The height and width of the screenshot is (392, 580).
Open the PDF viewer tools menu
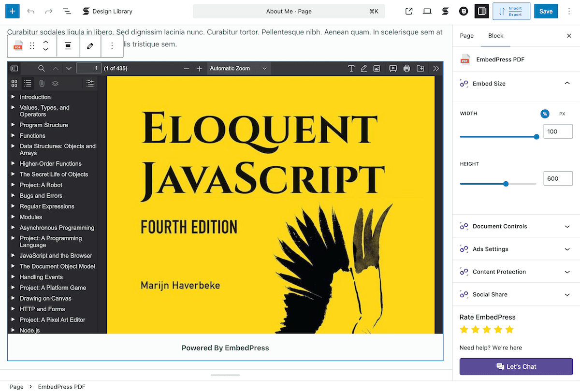coord(436,69)
